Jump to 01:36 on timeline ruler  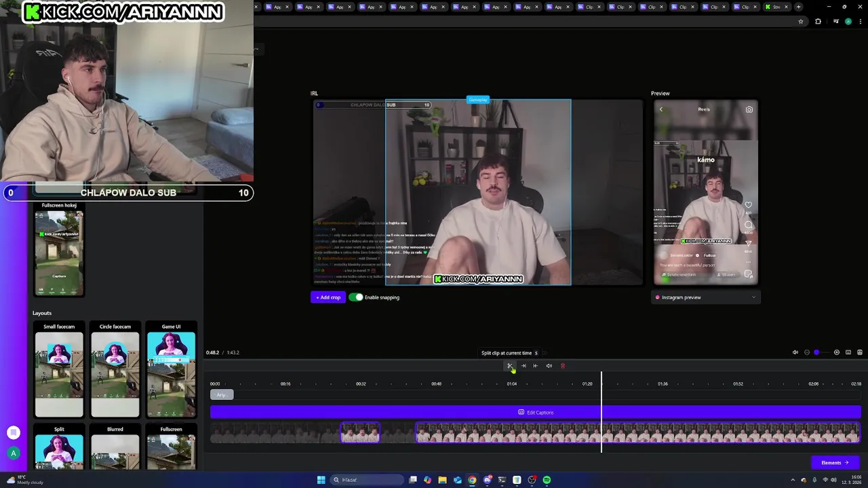click(663, 384)
